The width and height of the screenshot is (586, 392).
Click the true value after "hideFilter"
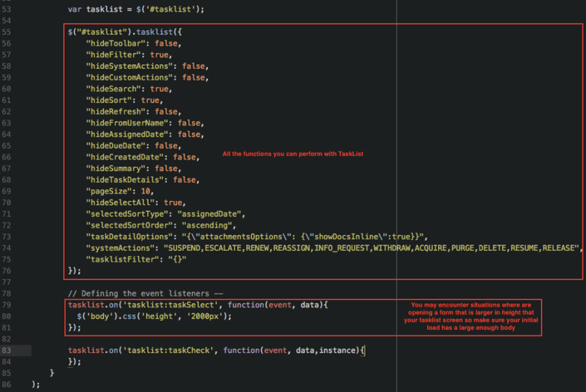click(x=159, y=54)
